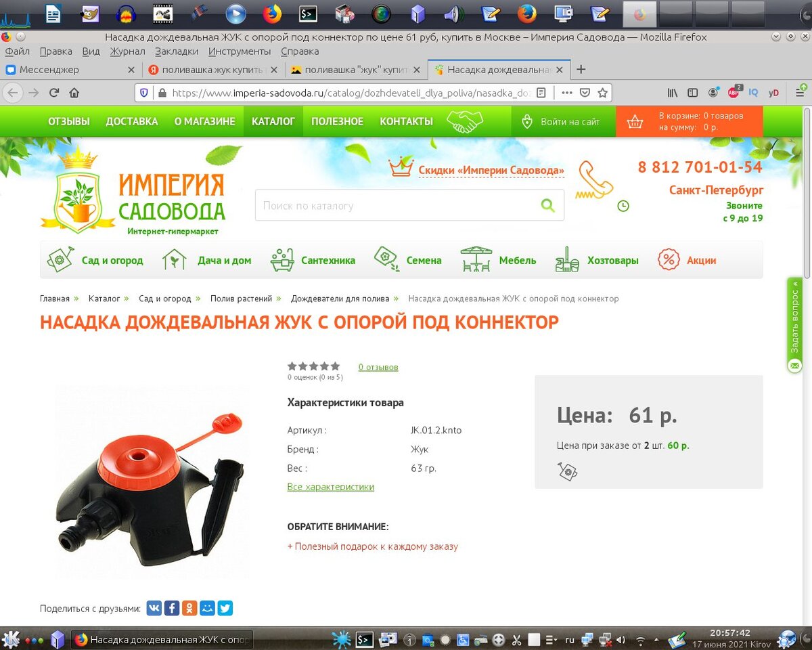Open the Firefox hamburger menu
This screenshot has height=650, width=812.
800,93
